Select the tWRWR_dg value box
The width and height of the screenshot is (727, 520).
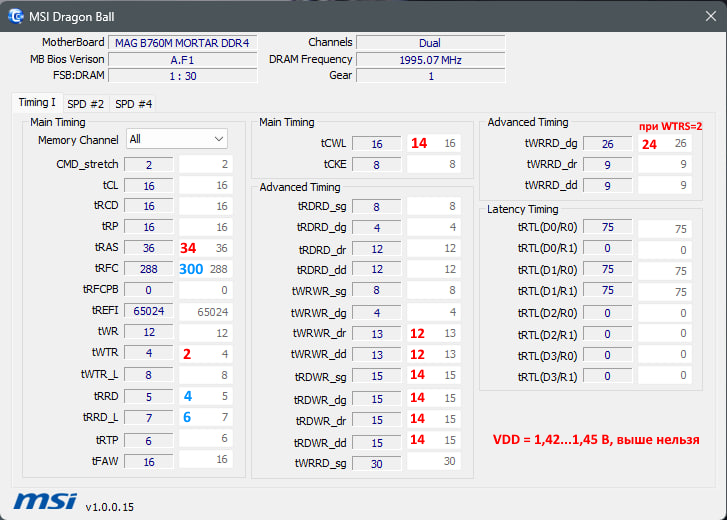(376, 313)
